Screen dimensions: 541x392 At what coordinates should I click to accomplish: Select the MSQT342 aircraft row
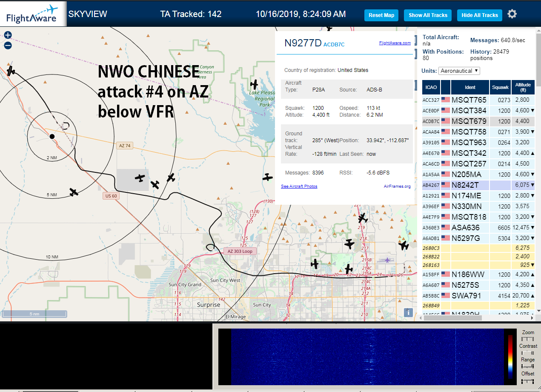[478, 153]
